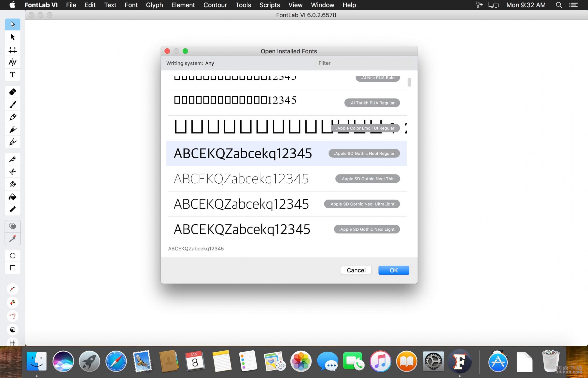Image resolution: width=588 pixels, height=378 pixels.
Task: Select the Element (solid arrow) tool
Action: (13, 37)
